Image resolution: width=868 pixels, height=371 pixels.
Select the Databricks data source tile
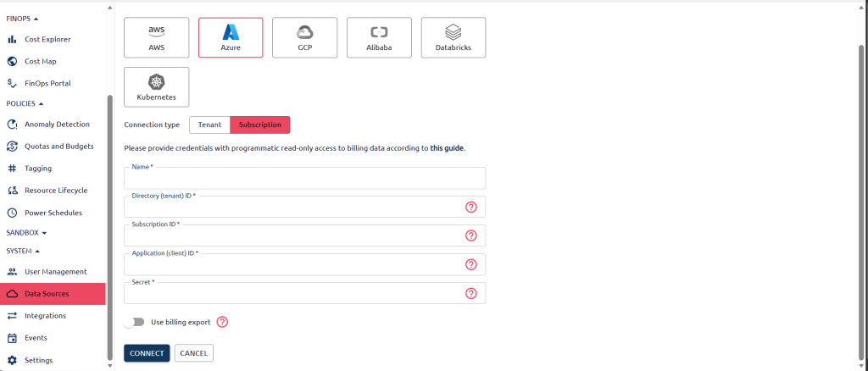click(x=453, y=37)
